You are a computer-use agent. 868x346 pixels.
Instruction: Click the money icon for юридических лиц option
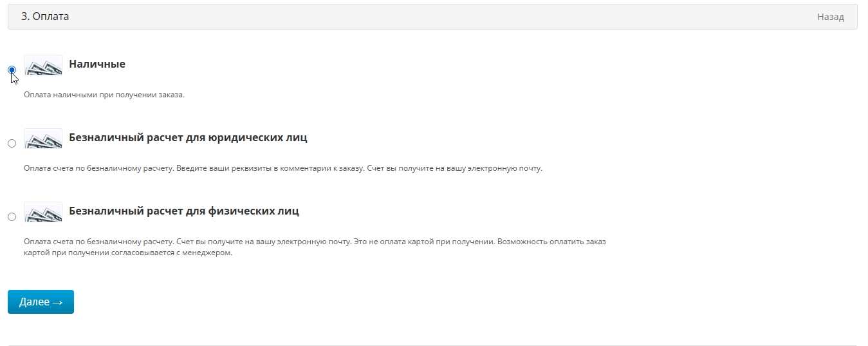point(43,139)
